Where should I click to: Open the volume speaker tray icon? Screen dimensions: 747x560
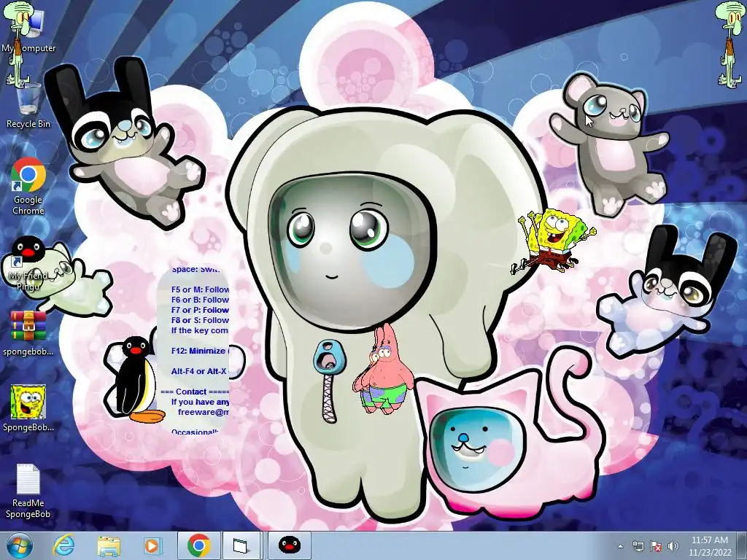tap(673, 546)
